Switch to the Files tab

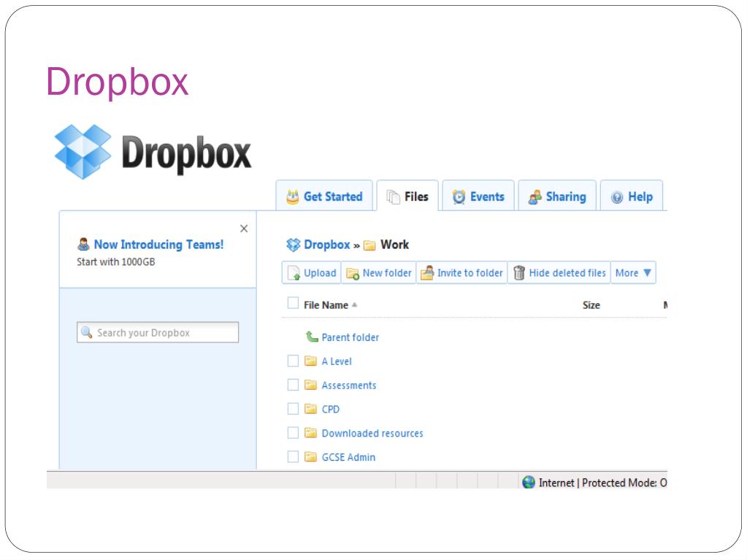coord(407,196)
